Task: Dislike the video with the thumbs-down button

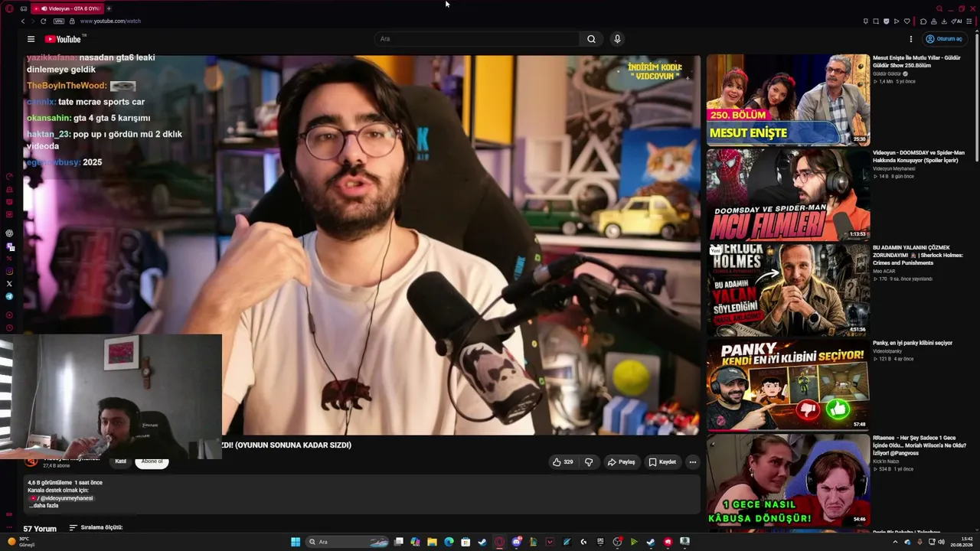Action: 589,462
